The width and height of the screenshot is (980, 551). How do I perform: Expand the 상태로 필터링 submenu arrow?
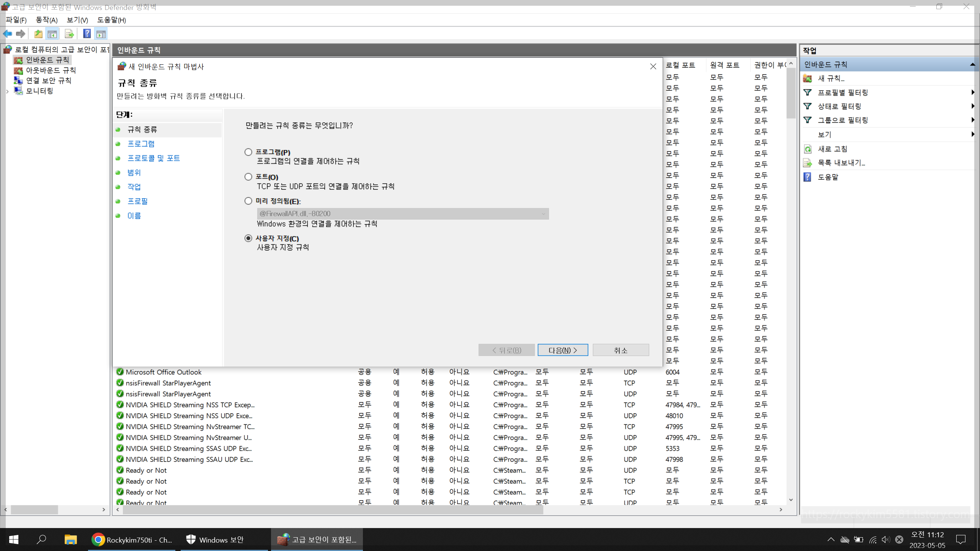click(x=973, y=106)
